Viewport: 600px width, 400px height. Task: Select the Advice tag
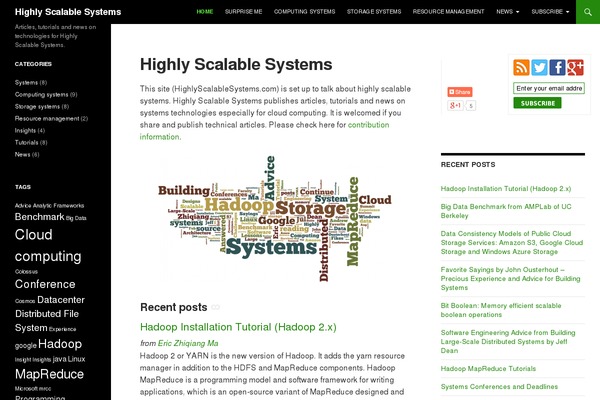(23, 206)
